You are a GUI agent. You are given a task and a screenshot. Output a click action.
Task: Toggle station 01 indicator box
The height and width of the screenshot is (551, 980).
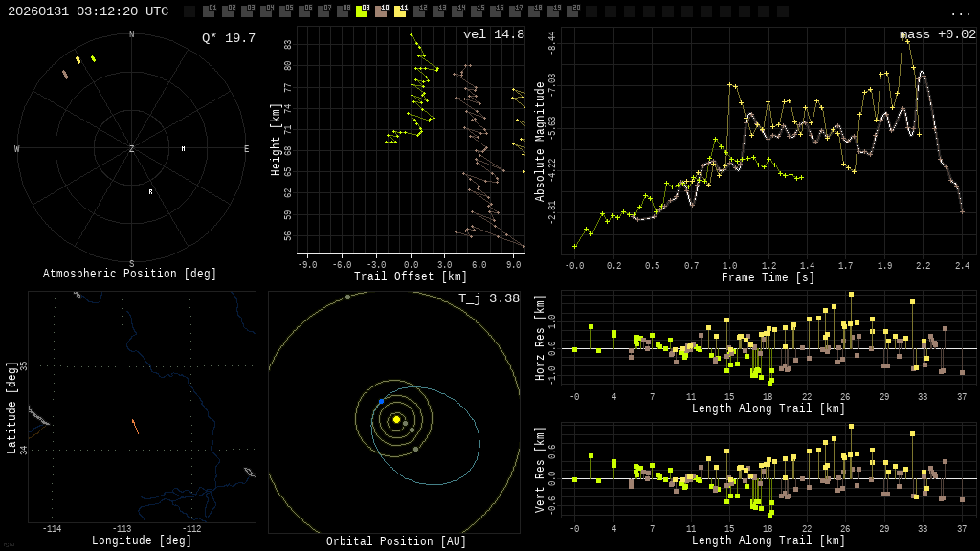pyautogui.click(x=209, y=11)
